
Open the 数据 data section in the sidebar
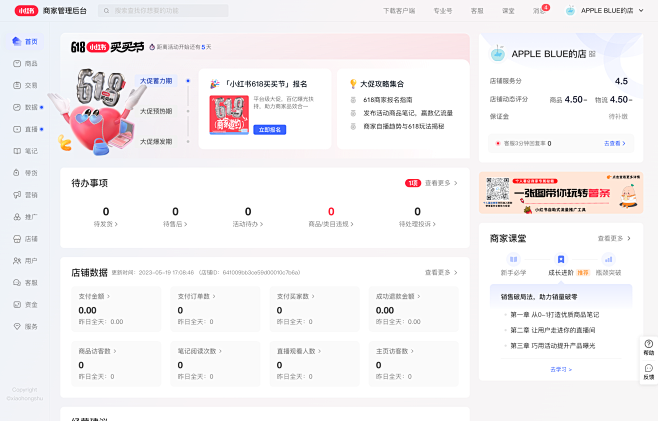pos(26,107)
